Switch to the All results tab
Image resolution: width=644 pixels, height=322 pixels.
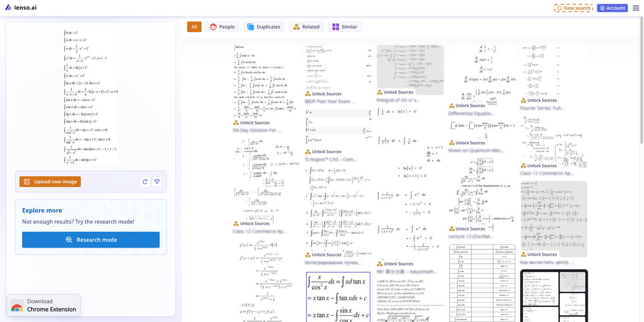click(194, 27)
